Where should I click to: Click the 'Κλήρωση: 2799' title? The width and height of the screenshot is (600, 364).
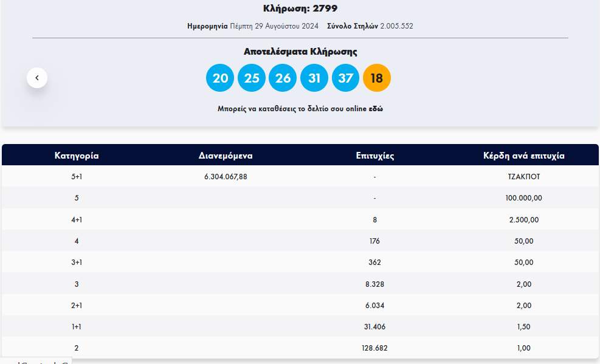click(x=300, y=9)
